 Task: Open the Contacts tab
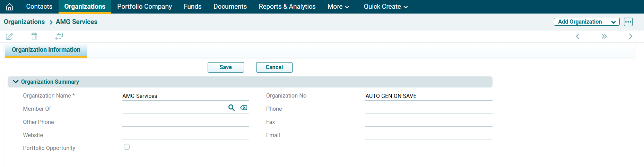pos(39,7)
